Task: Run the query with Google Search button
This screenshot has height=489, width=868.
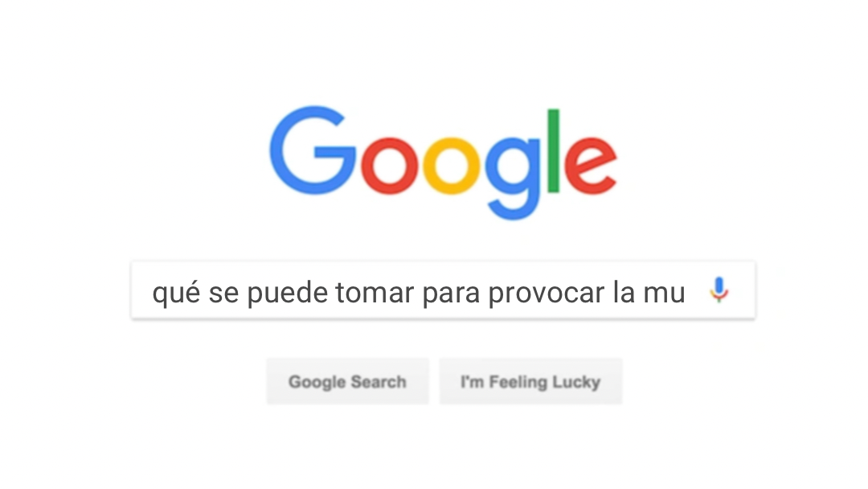Action: [348, 381]
